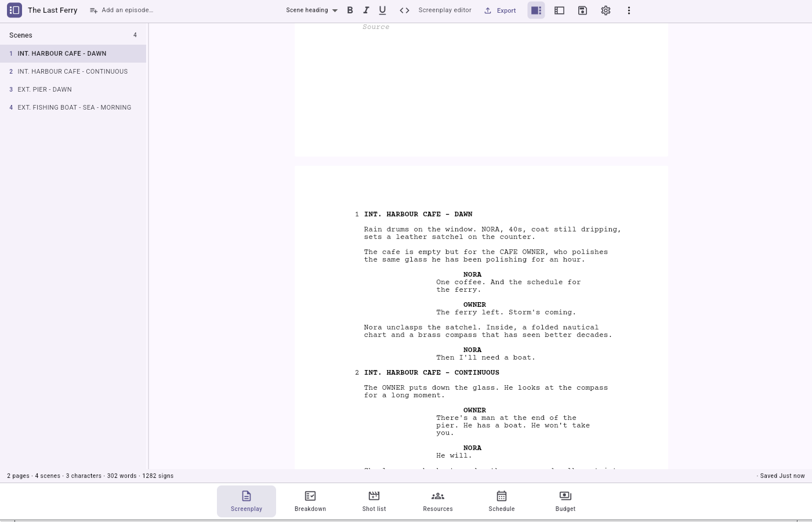
Task: Click the project title The Last Ferry
Action: click(53, 10)
